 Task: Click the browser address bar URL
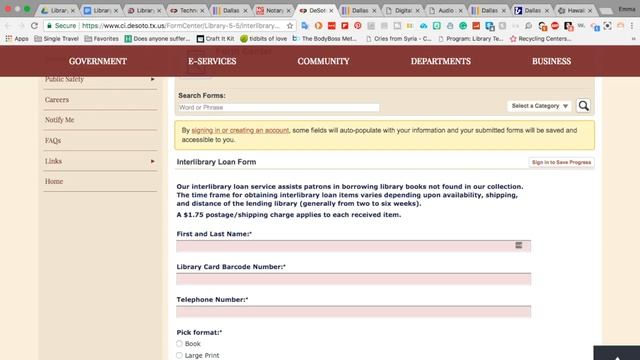(181, 26)
